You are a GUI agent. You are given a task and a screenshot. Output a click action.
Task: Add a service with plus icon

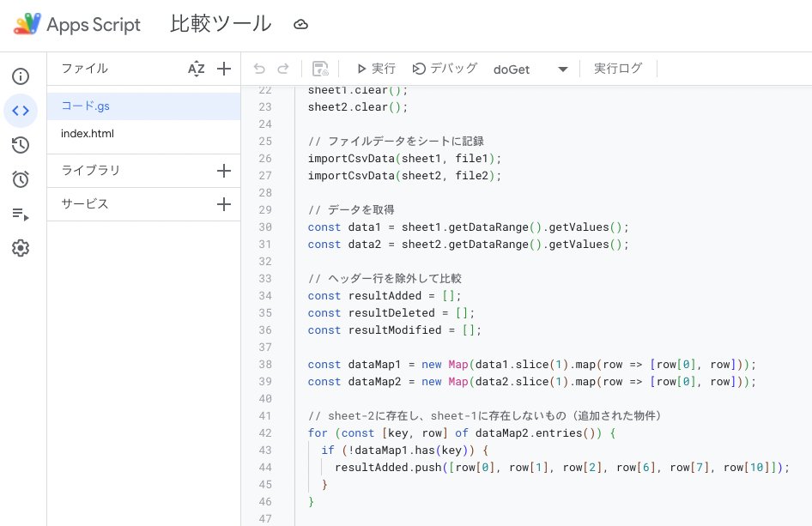(x=224, y=204)
